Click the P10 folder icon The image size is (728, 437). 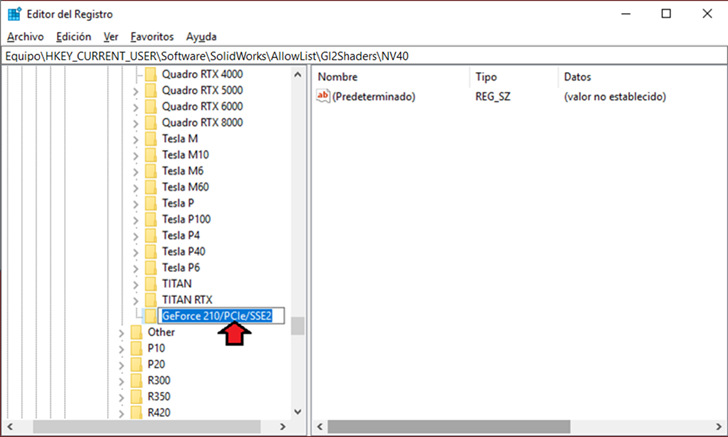tap(136, 348)
